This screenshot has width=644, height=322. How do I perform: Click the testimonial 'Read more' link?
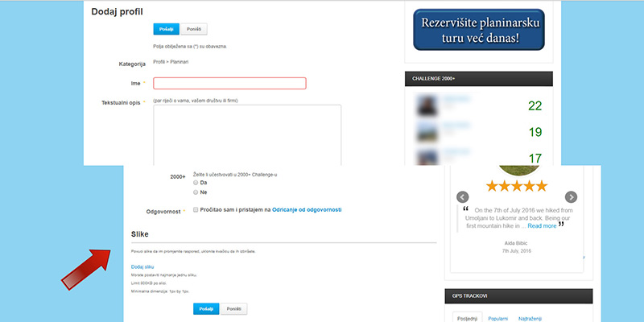click(x=541, y=226)
